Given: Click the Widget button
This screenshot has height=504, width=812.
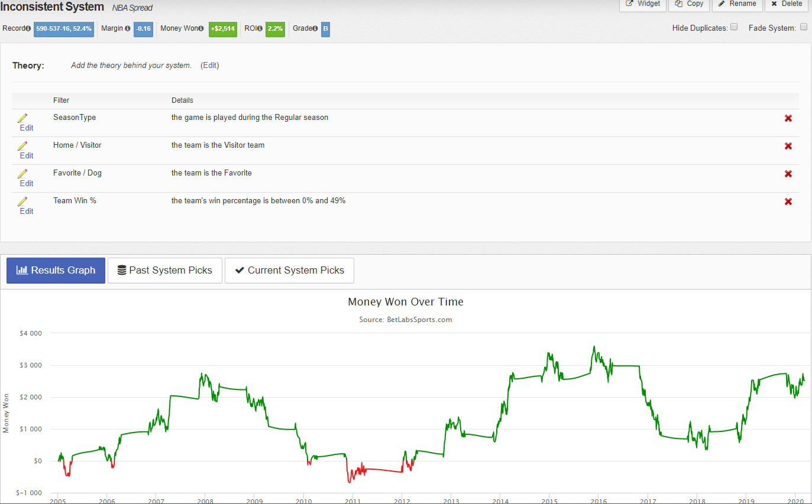Looking at the screenshot, I should [642, 4].
